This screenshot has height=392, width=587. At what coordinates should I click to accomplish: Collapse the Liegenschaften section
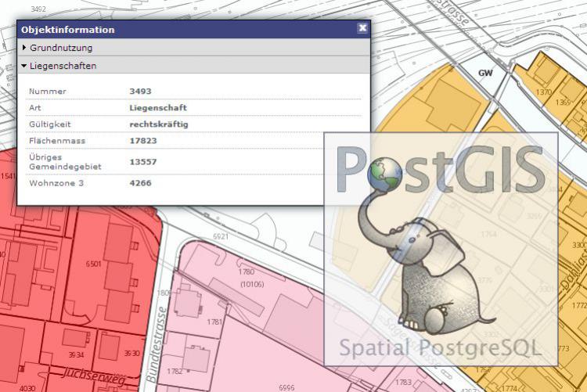coord(193,66)
